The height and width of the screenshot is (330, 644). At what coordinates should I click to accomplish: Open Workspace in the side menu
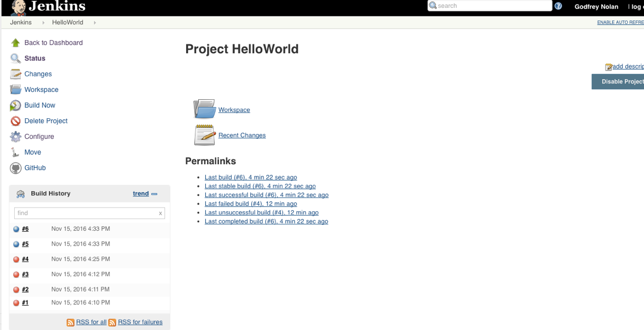click(41, 90)
